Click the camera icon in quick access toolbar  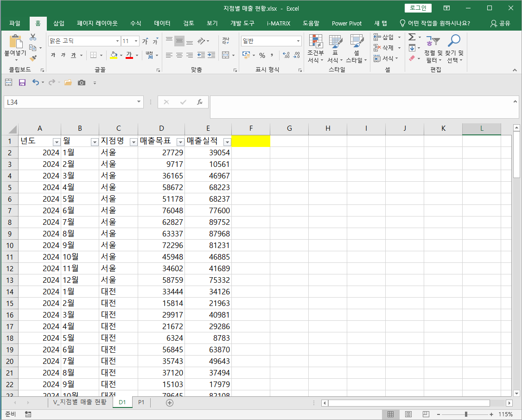[82, 83]
